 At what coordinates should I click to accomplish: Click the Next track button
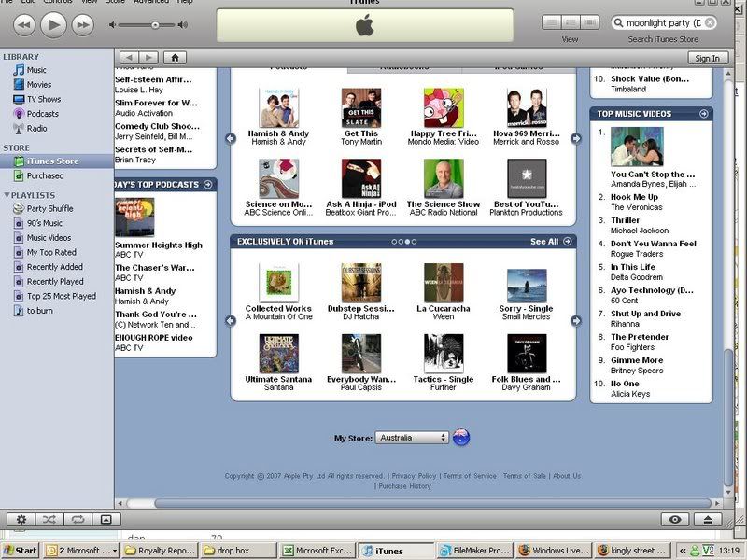tap(82, 25)
